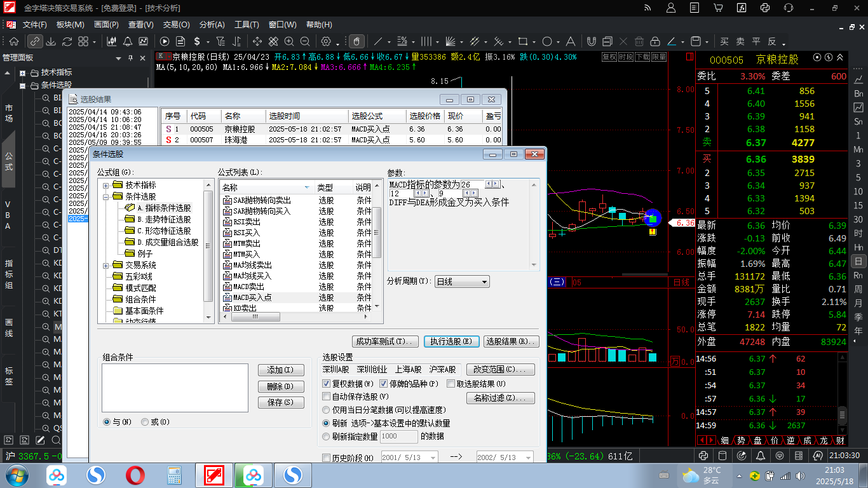Select the mouse pointer tool

click(357, 41)
